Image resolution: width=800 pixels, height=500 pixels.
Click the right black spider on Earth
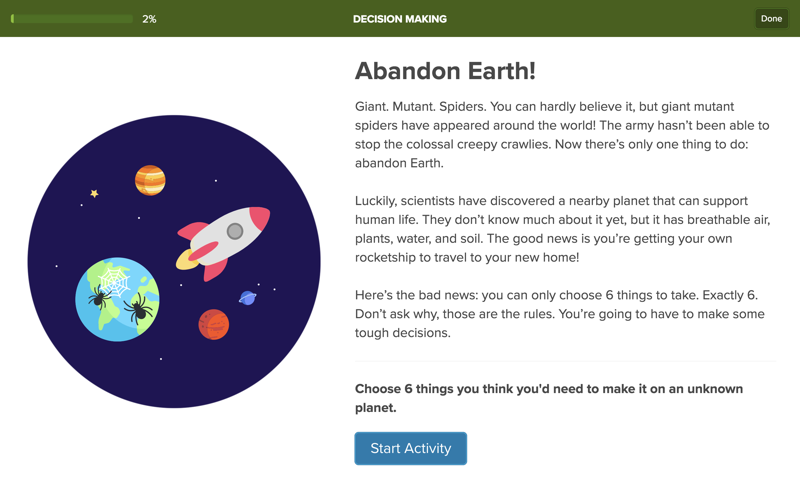[x=138, y=308]
